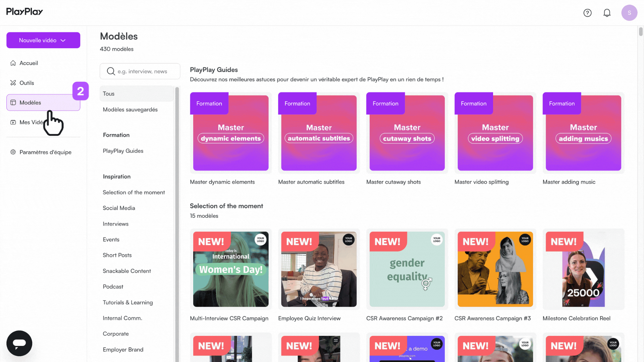
Task: Open the help question mark icon
Action: (587, 13)
